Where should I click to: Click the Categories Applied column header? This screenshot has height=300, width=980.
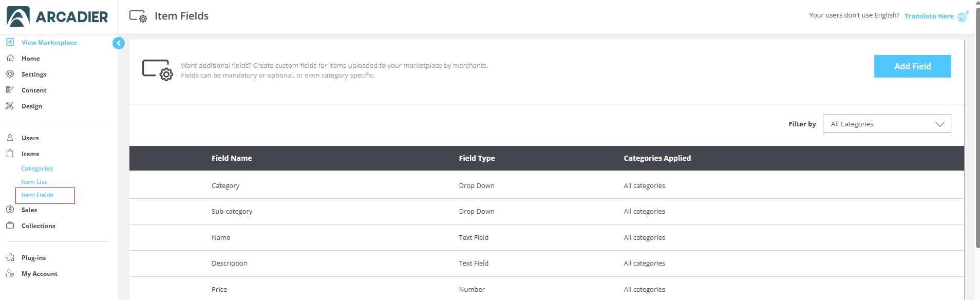point(657,158)
